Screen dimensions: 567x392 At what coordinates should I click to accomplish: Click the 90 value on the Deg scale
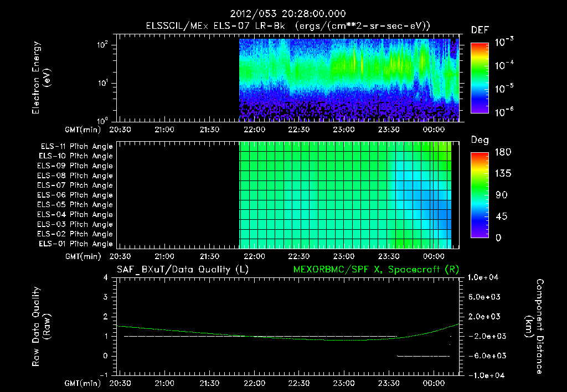502,195
